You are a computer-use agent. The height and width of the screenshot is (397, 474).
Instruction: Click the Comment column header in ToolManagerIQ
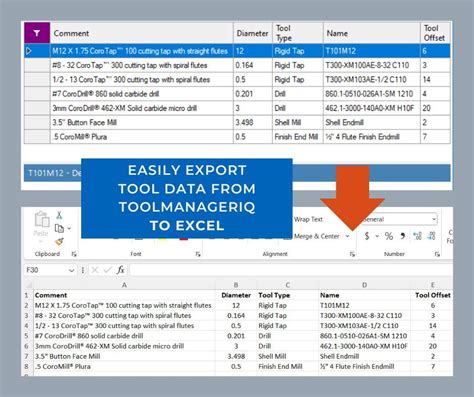tap(142, 33)
